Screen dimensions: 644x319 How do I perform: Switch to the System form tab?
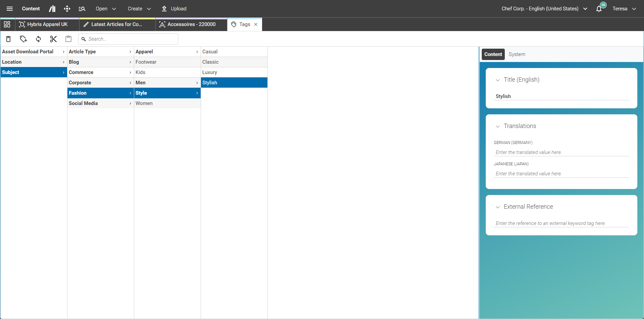point(517,54)
